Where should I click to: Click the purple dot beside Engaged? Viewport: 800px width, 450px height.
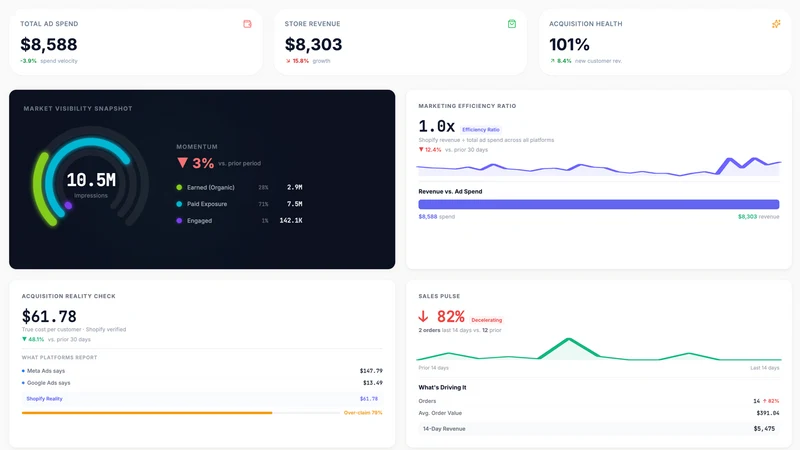(x=179, y=221)
